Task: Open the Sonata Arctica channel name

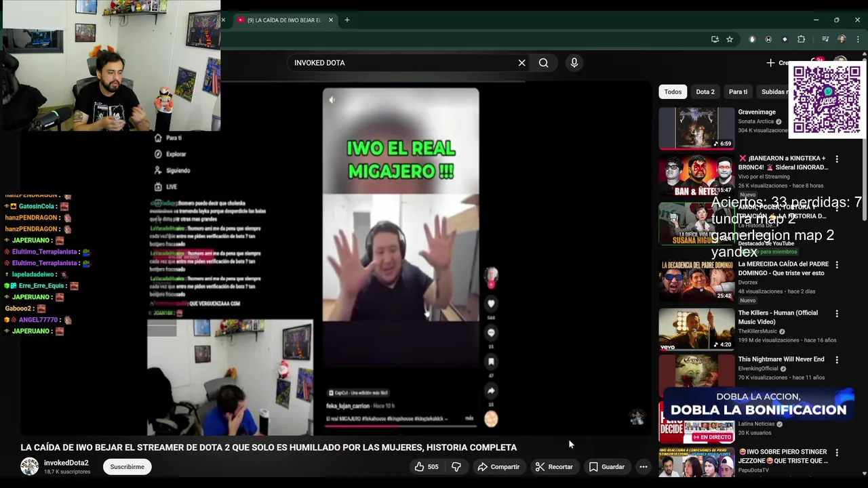Action: coord(756,121)
